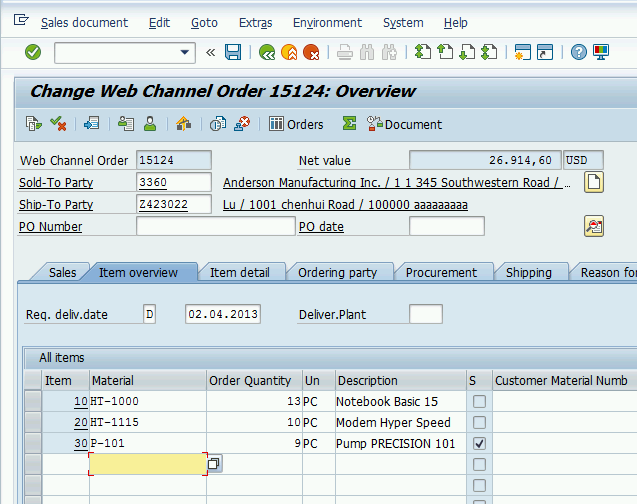Go to last page icon

point(489,52)
